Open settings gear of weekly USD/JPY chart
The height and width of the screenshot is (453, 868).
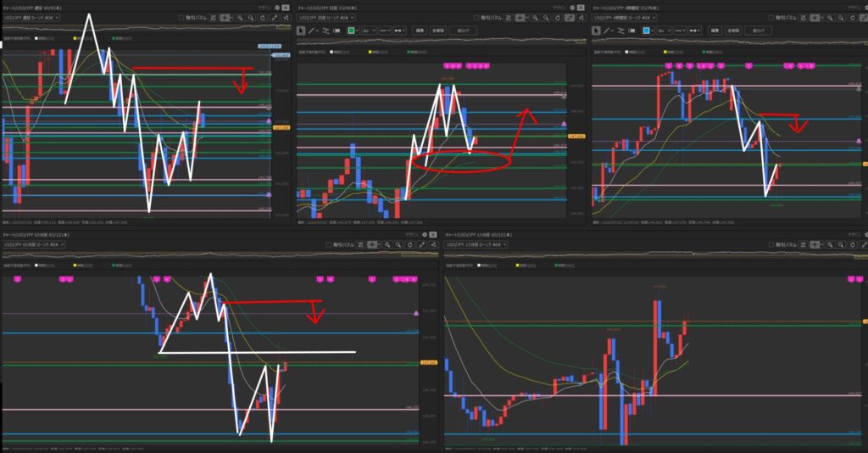277,8
